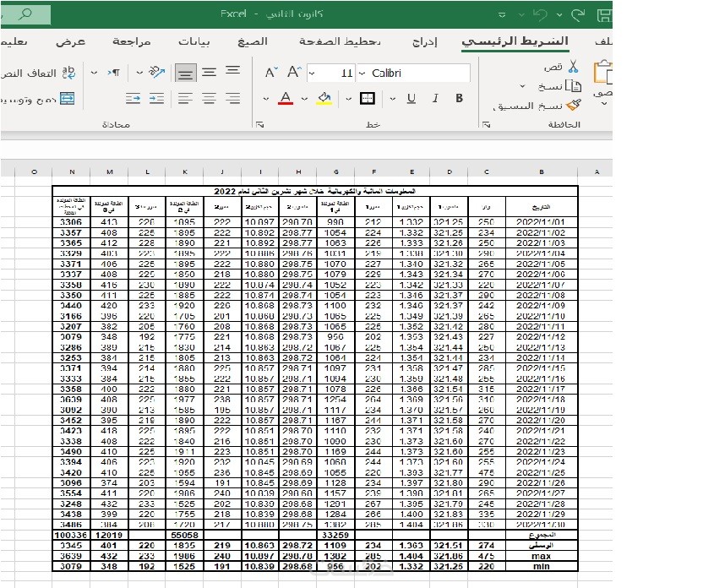The image size is (703, 588).
Task: Click the نسخ (Copy) button
Action: (x=559, y=86)
